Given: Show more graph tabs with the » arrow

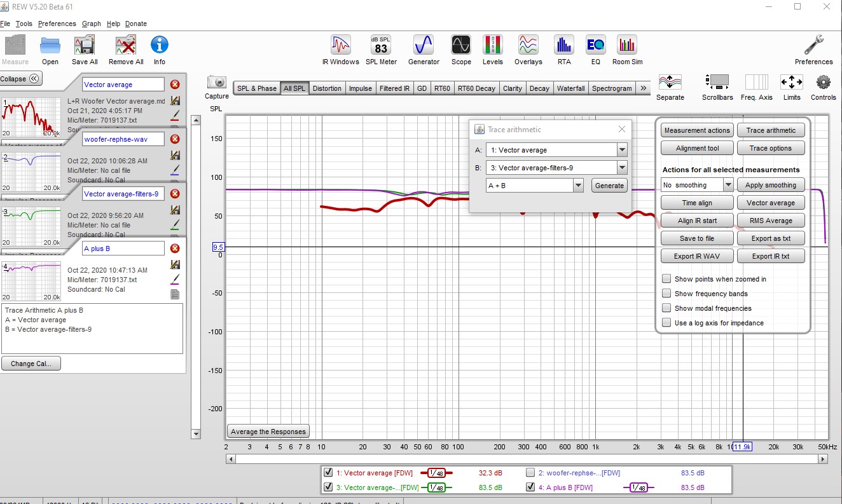Looking at the screenshot, I should pos(644,88).
